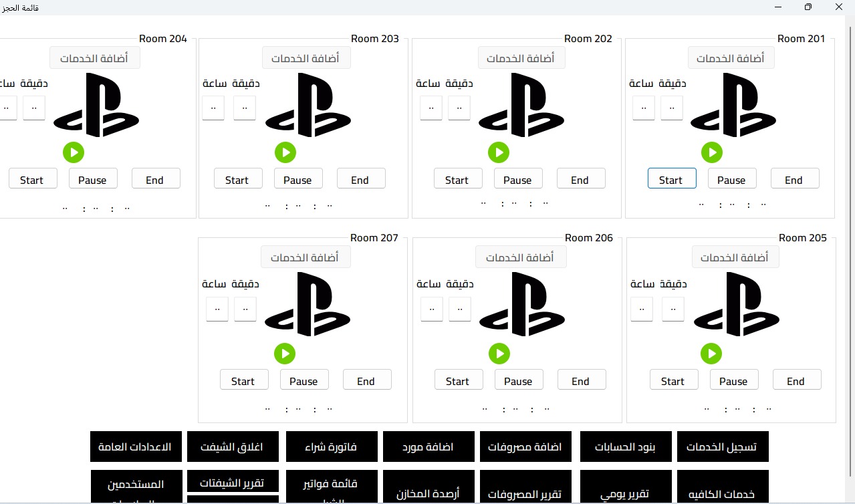
Task: Open أضافة الخدمات for Room 206
Action: 521,257
